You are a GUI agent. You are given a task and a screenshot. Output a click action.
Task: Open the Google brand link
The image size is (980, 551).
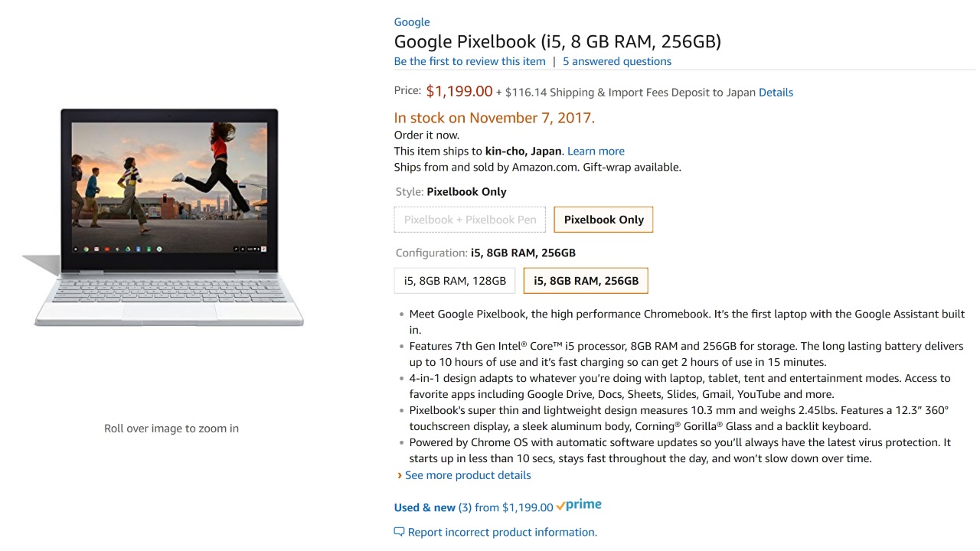pyautogui.click(x=412, y=22)
